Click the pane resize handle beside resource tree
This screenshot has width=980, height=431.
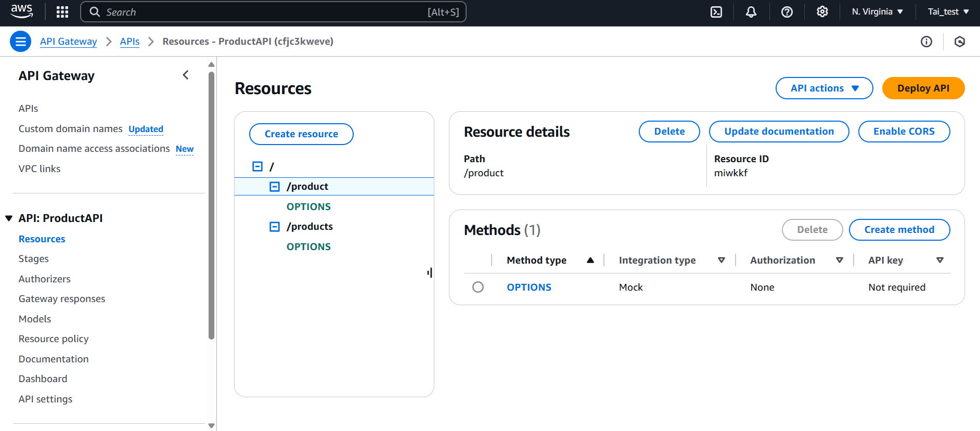click(430, 272)
